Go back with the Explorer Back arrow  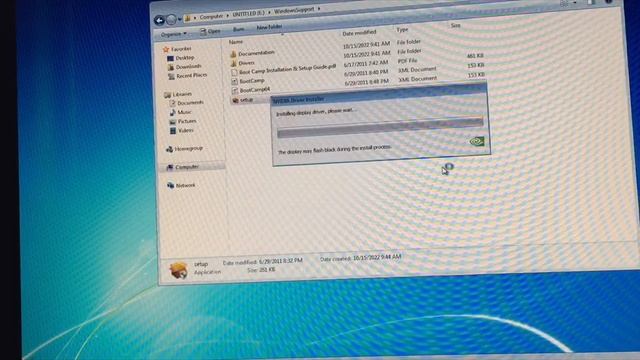pos(160,20)
